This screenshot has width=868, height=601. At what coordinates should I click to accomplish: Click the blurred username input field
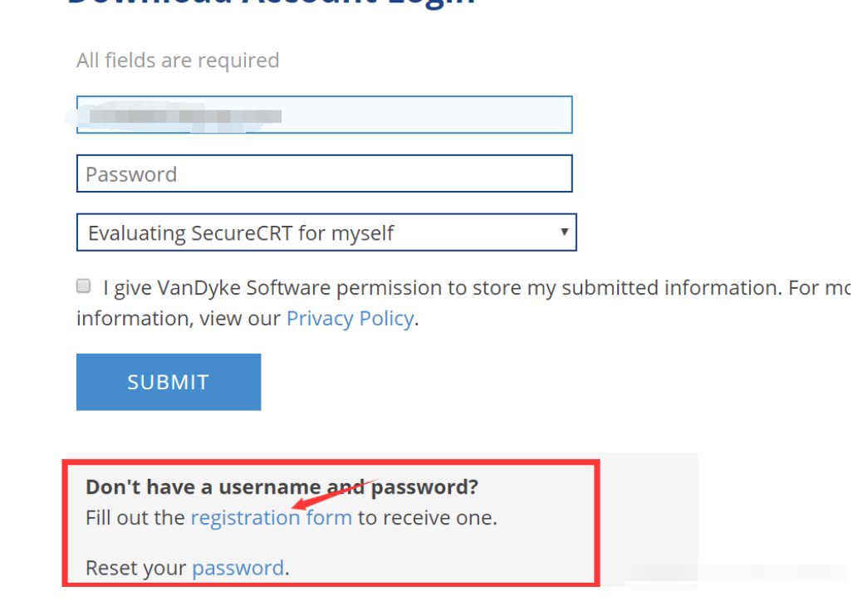(x=324, y=115)
